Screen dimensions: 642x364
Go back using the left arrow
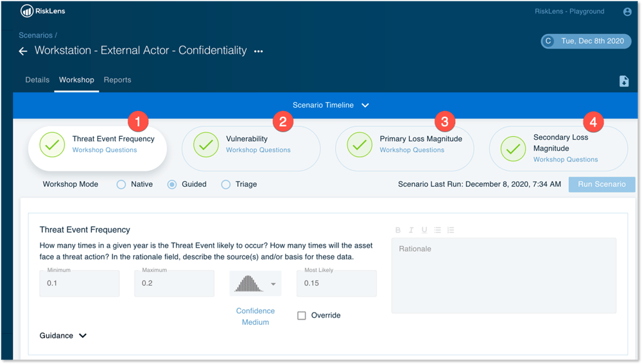point(23,51)
